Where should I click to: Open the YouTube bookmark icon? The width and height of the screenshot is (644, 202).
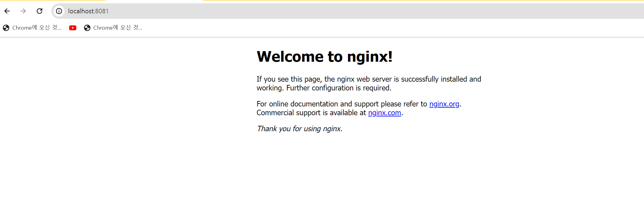(73, 28)
